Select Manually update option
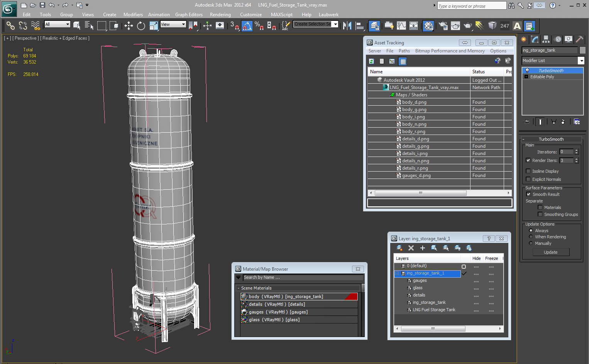This screenshot has height=364, width=589. tap(531, 243)
